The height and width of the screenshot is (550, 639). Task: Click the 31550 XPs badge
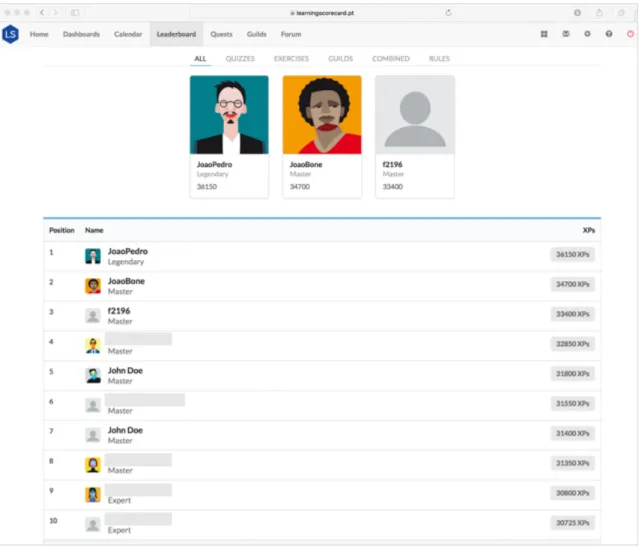click(573, 403)
